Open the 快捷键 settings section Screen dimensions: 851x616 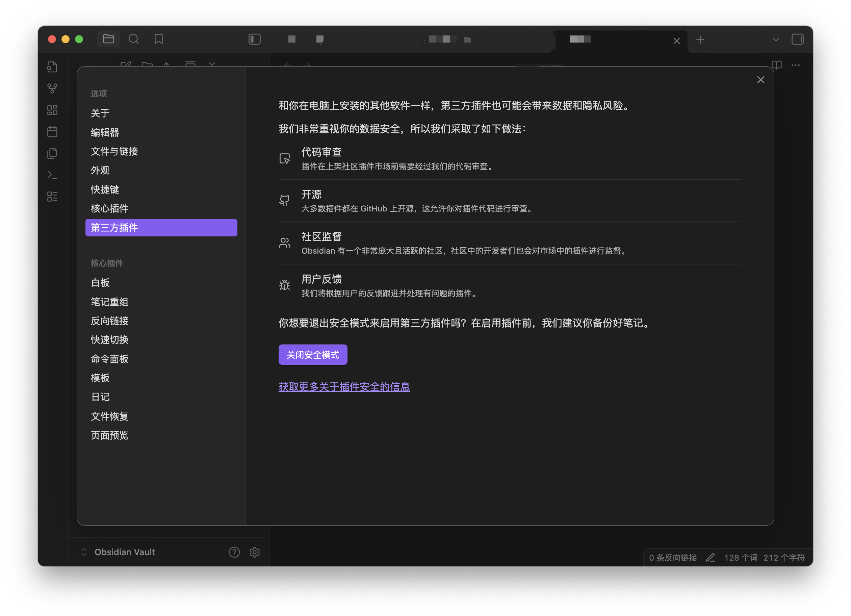coord(161,189)
